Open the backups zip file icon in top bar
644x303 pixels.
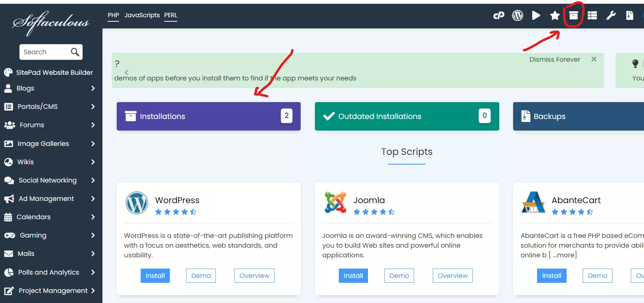[x=630, y=15]
